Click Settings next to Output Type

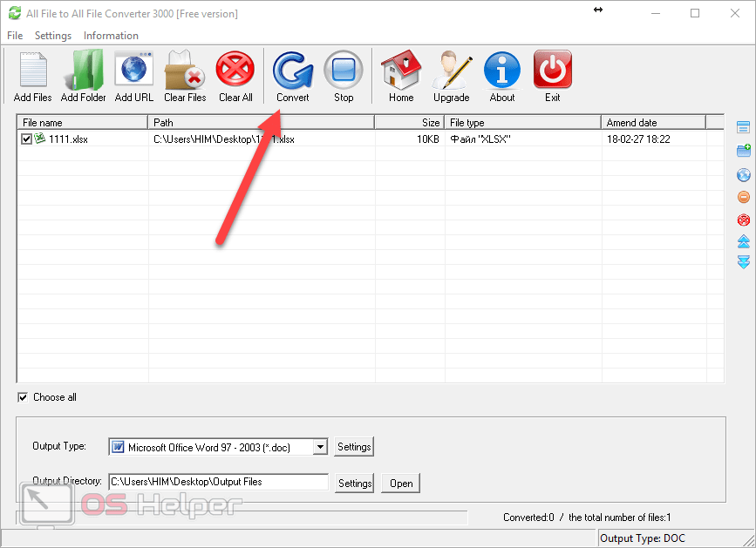[x=354, y=447]
